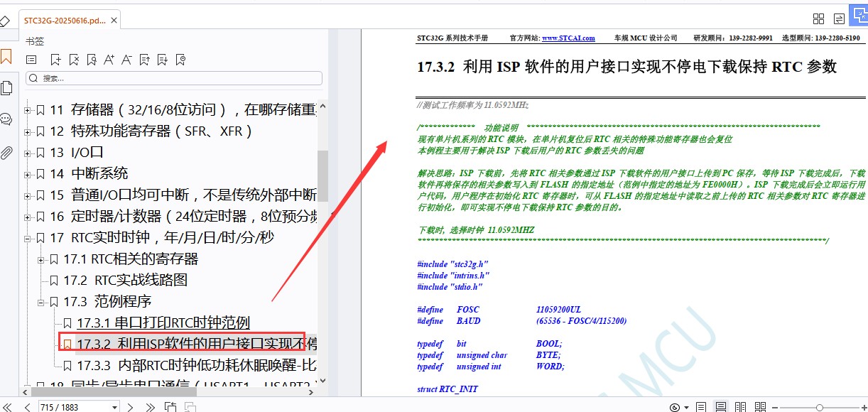Open bookmark 16 定时器/计数器
The height and width of the screenshot is (412, 868).
pyautogui.click(x=183, y=217)
